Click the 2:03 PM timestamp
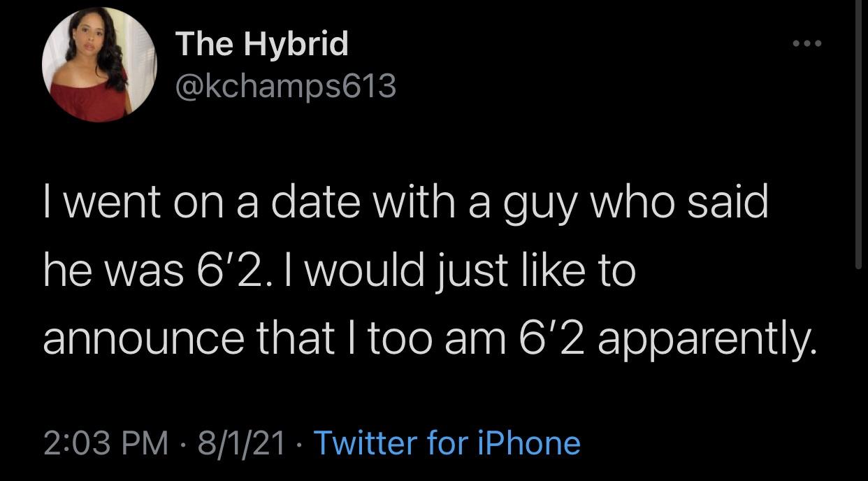Image resolution: width=868 pixels, height=481 pixels. tap(107, 443)
